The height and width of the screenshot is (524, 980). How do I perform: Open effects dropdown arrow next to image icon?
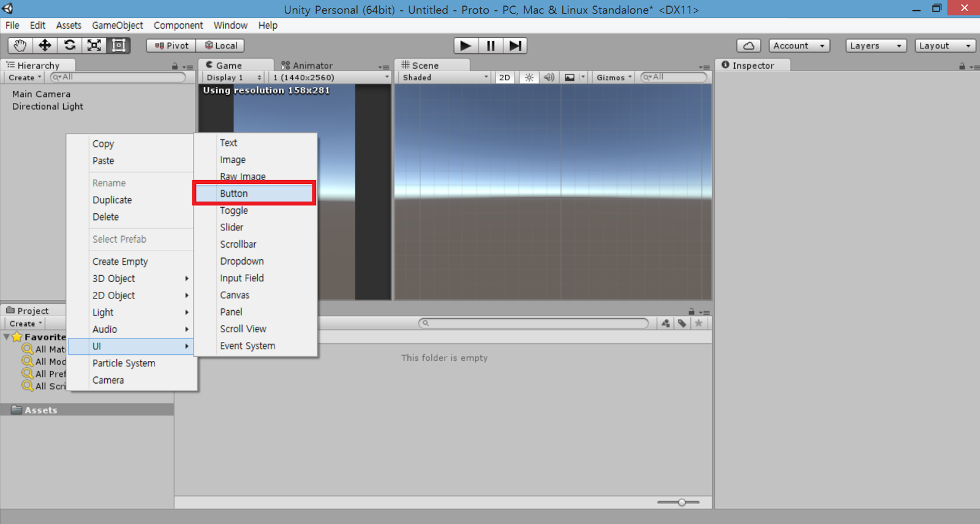[583, 77]
